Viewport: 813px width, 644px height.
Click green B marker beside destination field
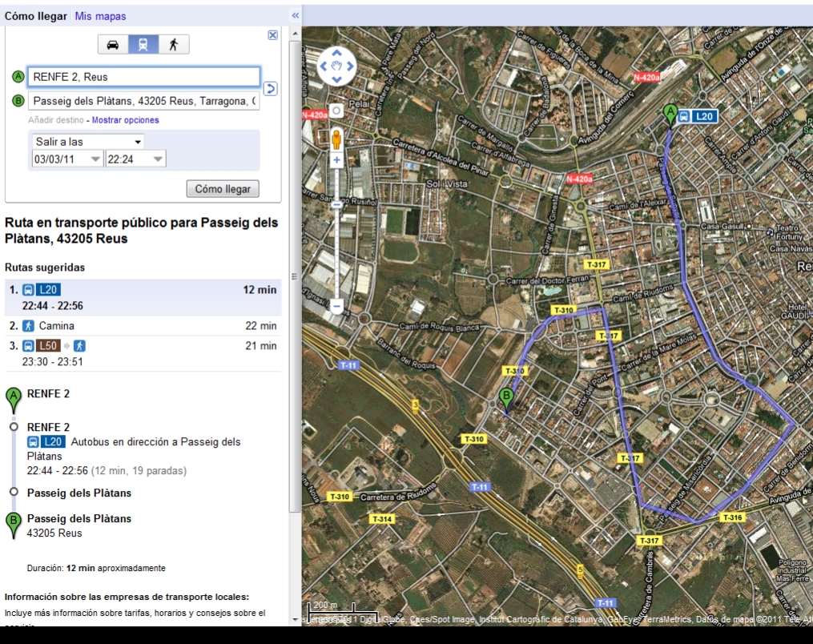pos(18,101)
